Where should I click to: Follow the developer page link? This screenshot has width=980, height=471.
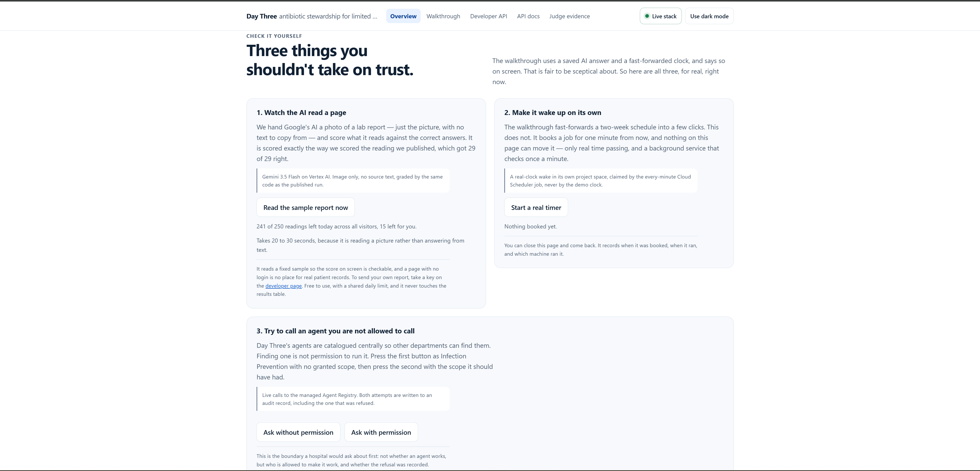tap(284, 286)
